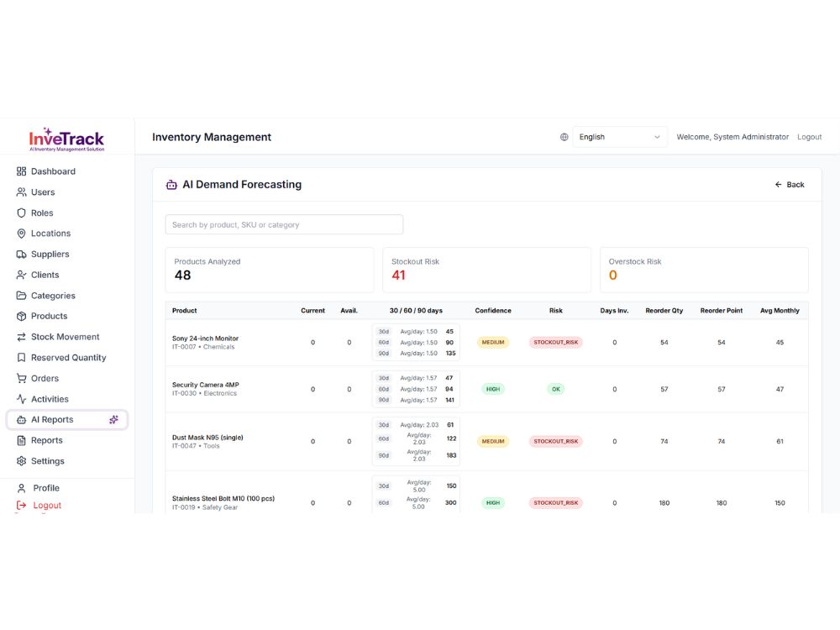This screenshot has width=840, height=630.
Task: Click the Products box icon
Action: coord(22,316)
